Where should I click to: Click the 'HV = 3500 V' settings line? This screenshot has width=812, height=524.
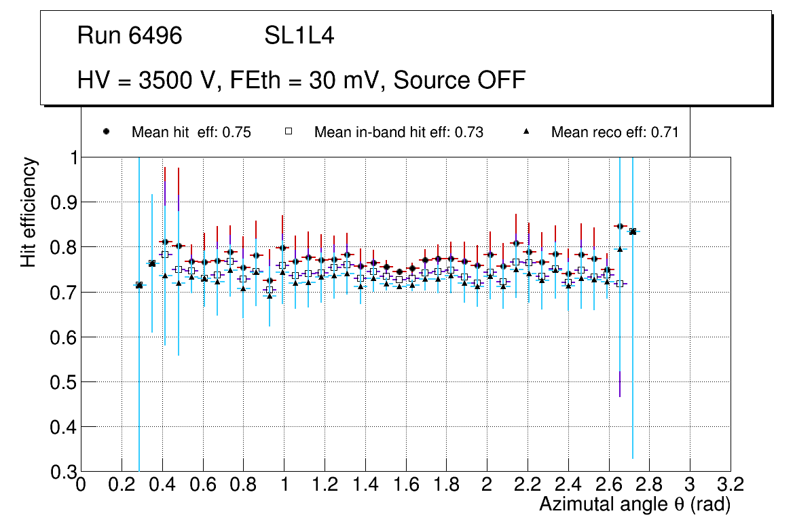point(301,80)
